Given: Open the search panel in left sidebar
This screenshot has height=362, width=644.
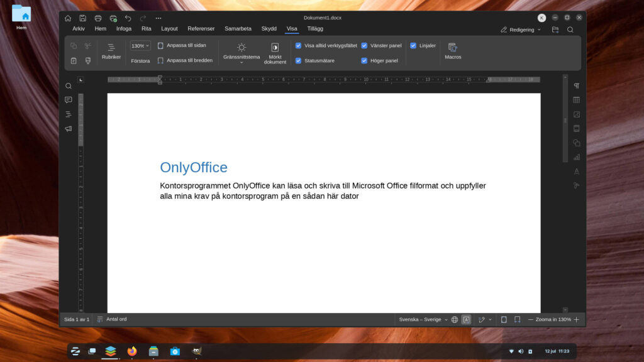Looking at the screenshot, I should 69,86.
